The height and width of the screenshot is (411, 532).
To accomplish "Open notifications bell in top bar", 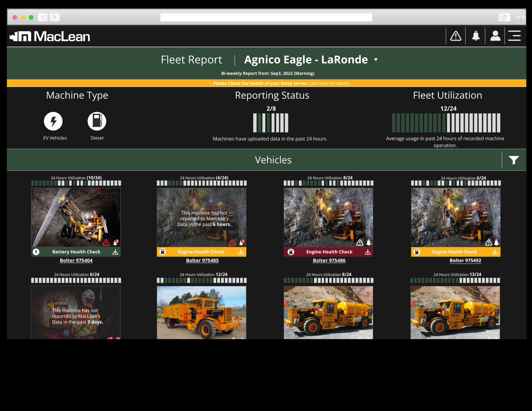I will tap(476, 36).
